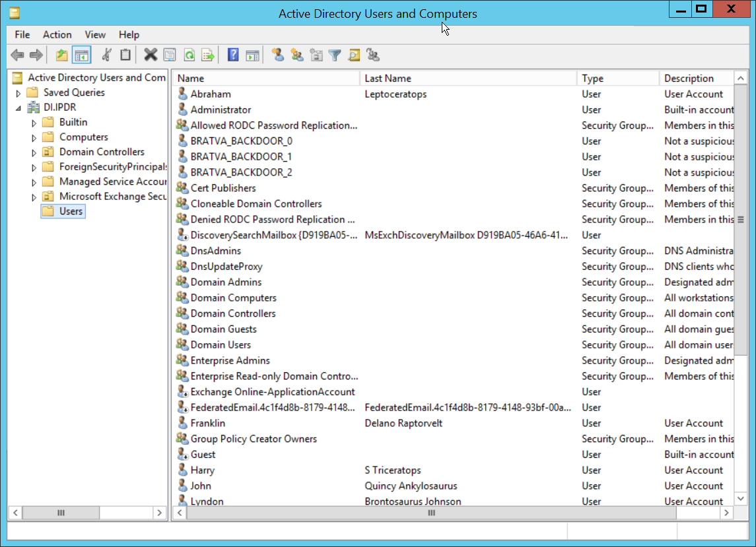The height and width of the screenshot is (547, 756).
Task: Select Group Policy Creator Owners row
Action: (x=453, y=439)
